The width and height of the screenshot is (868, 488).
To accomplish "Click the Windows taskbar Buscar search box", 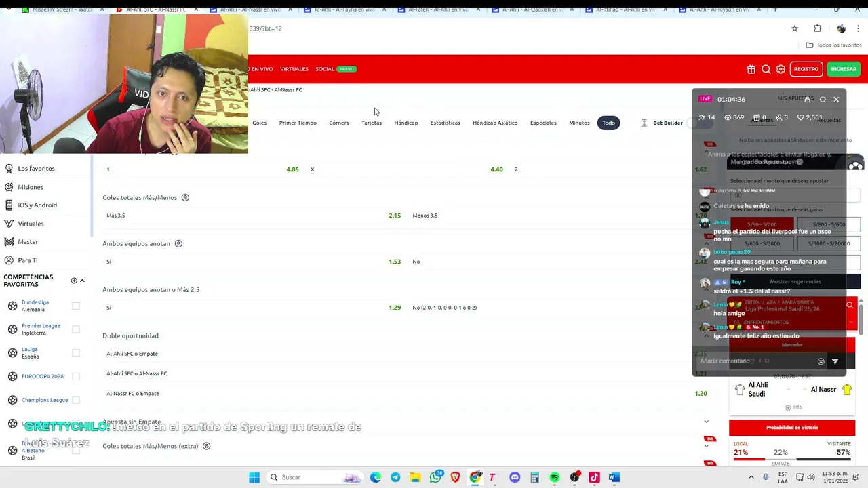I will (x=315, y=477).
